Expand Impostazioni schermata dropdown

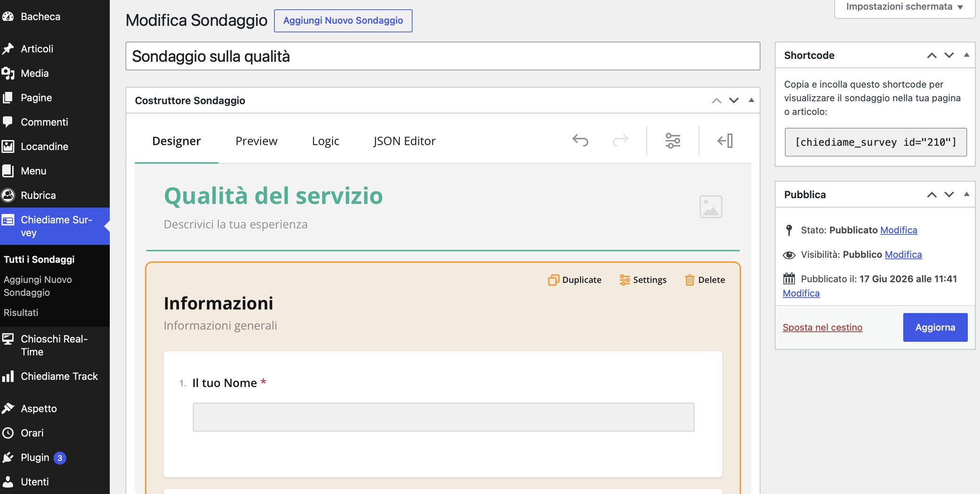[x=905, y=7]
